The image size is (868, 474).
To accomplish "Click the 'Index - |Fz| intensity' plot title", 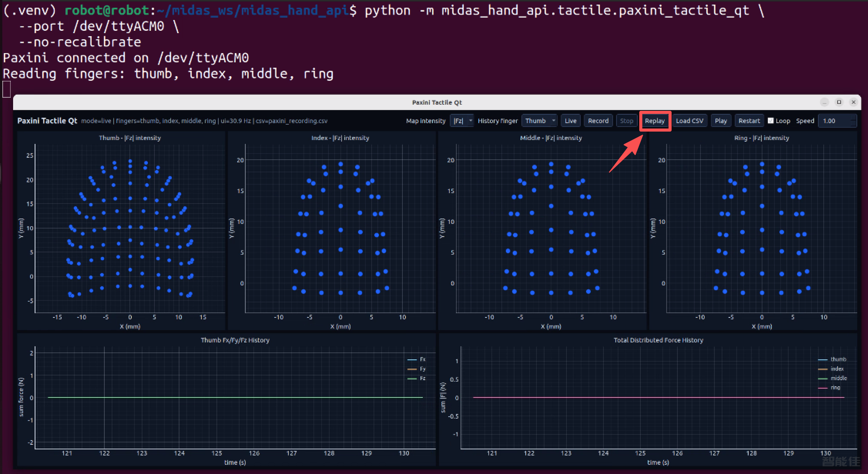I will 340,138.
